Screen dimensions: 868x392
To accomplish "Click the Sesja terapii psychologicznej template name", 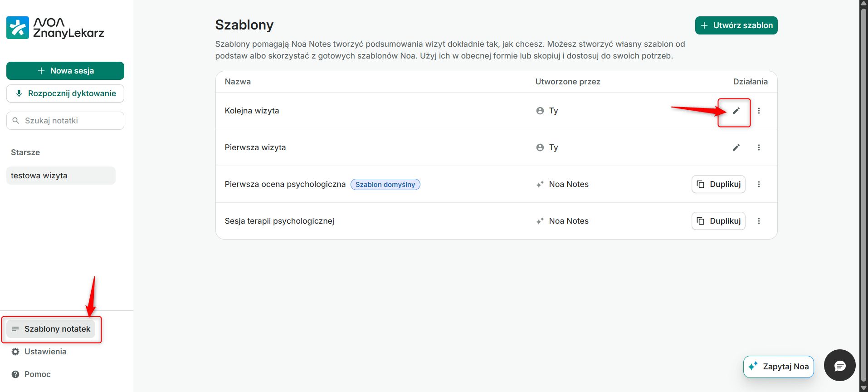I will (279, 221).
